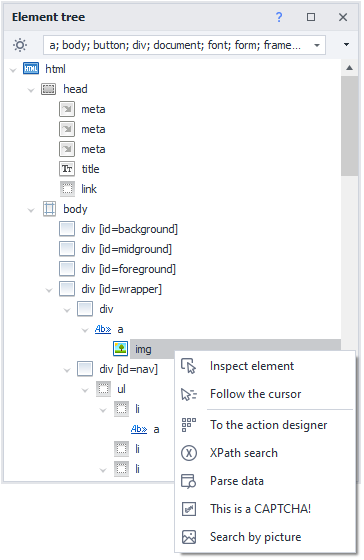This screenshot has height=560, width=364.
Task: Choose Follow the cursor menu entry
Action: point(265,394)
